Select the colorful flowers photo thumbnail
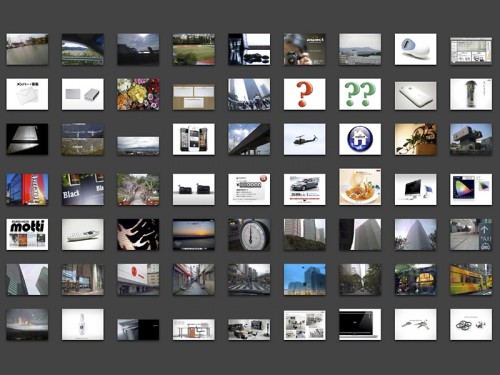This screenshot has height=375, width=500. 138,94
